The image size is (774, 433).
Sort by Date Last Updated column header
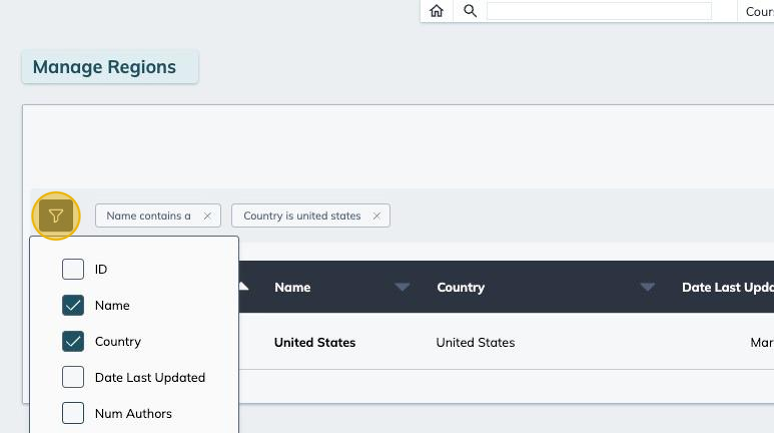pyautogui.click(x=727, y=287)
